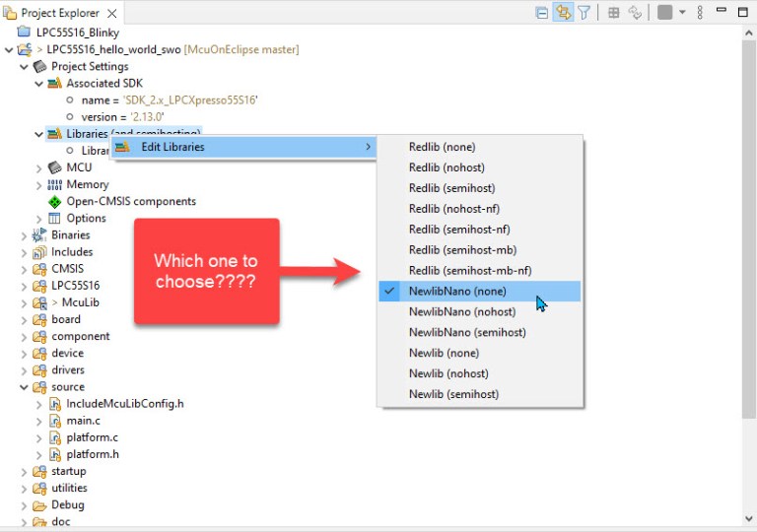Open the dropdown arrow beside the gray toolbar square
757x532 pixels.
tap(680, 13)
